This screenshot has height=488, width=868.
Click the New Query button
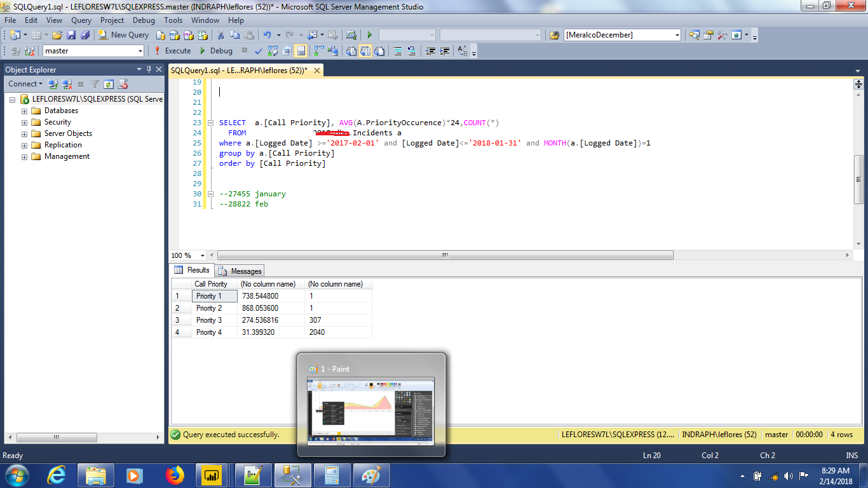coord(124,35)
